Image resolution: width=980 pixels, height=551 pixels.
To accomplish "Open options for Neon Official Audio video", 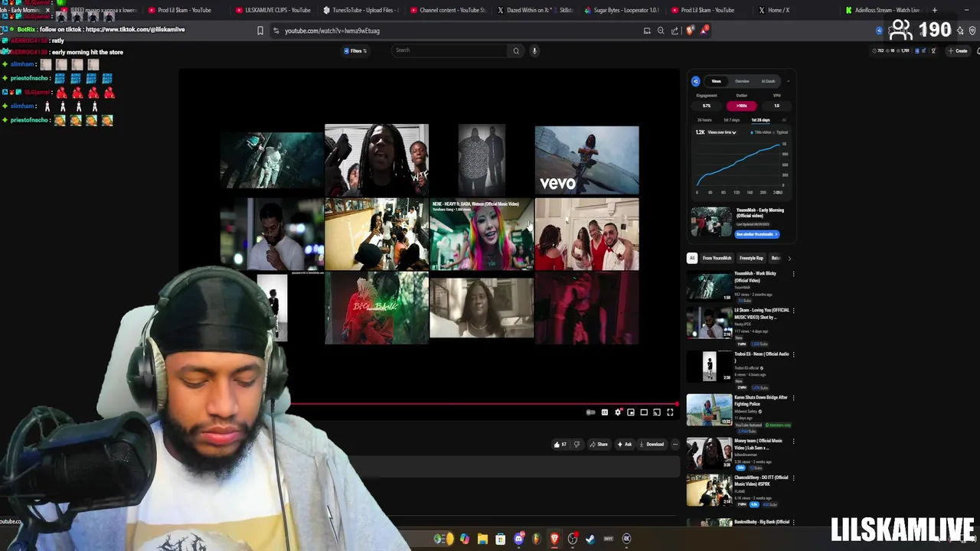I will click(793, 354).
